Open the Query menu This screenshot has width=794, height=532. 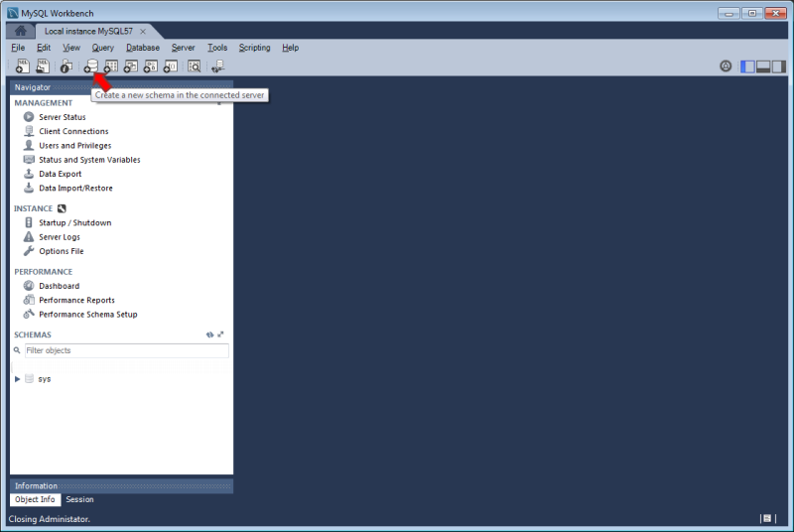103,48
